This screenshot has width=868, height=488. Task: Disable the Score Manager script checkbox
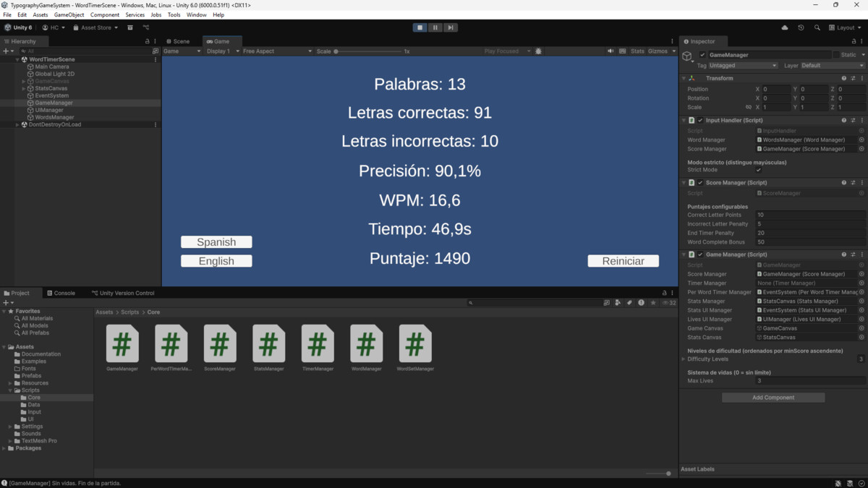click(x=700, y=183)
